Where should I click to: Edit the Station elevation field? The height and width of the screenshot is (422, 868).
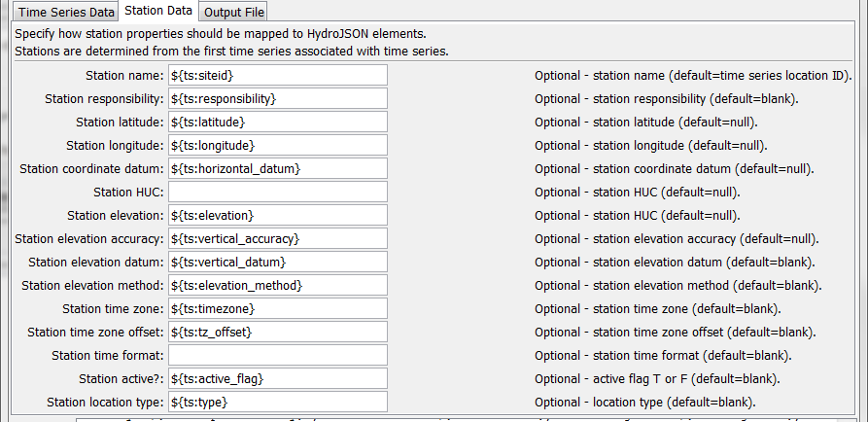(278, 215)
